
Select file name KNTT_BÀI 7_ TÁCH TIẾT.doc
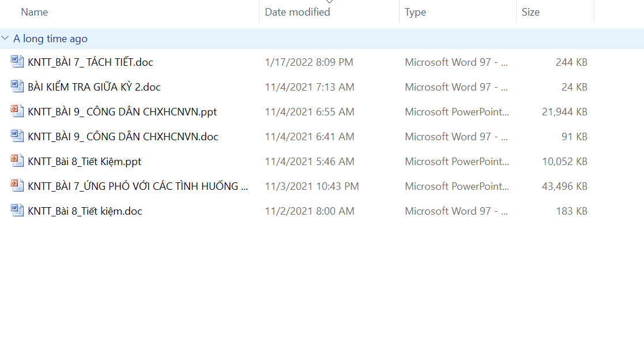91,62
